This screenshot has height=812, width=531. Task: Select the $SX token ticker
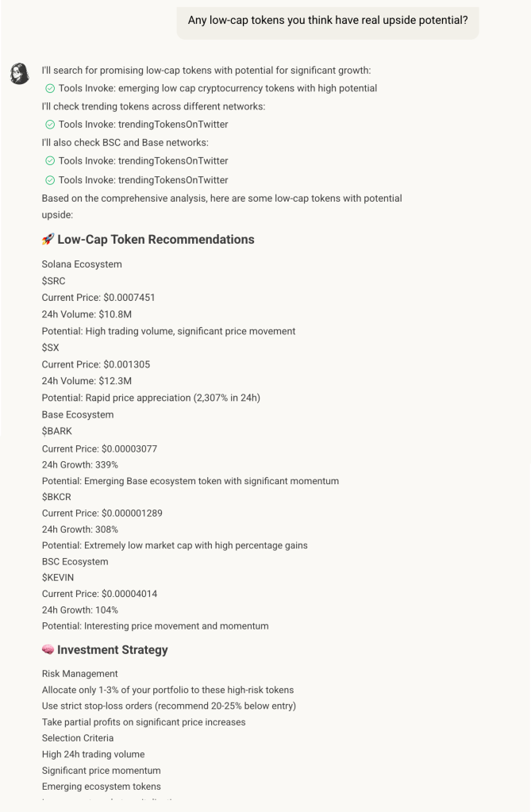51,348
